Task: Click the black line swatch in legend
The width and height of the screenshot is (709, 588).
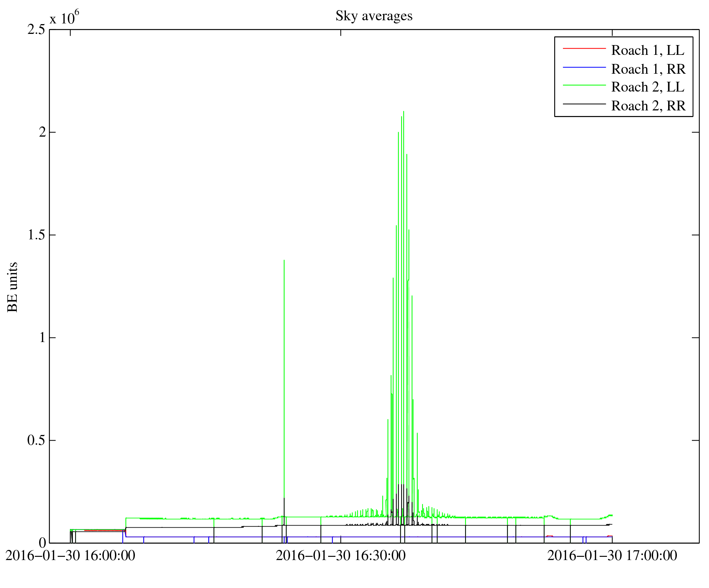Action: pos(584,104)
